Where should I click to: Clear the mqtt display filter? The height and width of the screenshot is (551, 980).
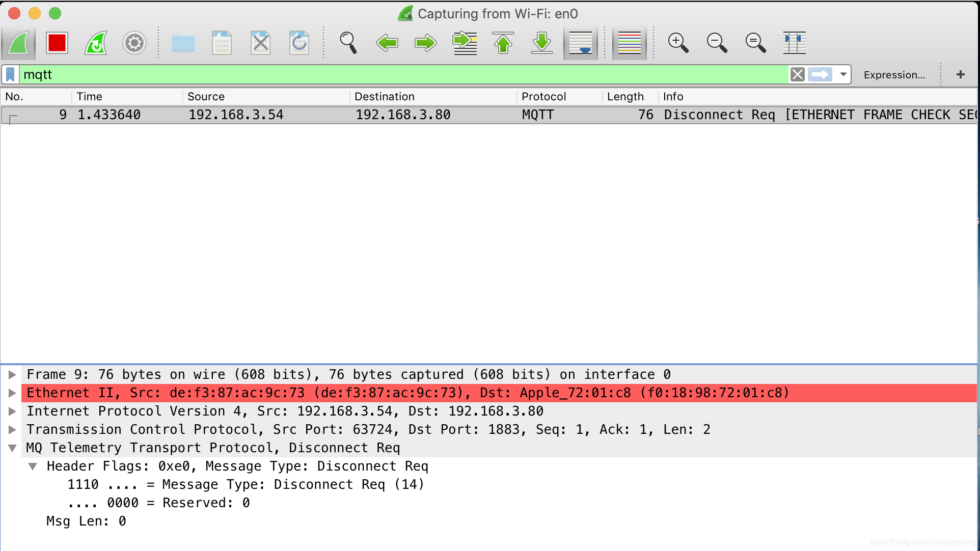(797, 75)
